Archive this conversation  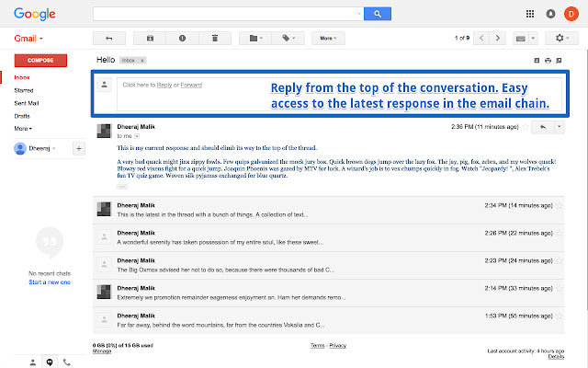pyautogui.click(x=150, y=39)
